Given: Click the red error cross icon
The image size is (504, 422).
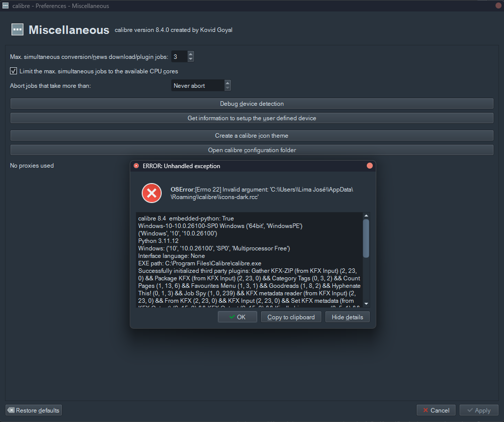Looking at the screenshot, I should pyautogui.click(x=152, y=193).
